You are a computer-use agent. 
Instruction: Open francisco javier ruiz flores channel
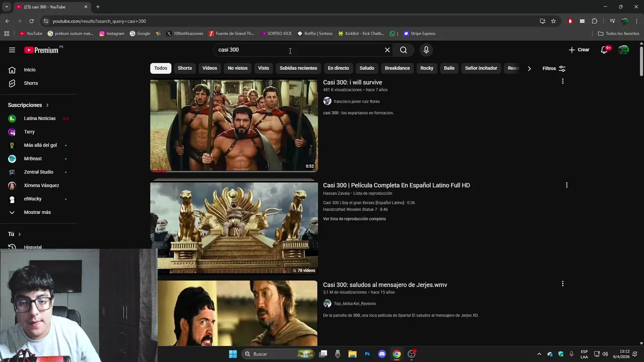(357, 102)
